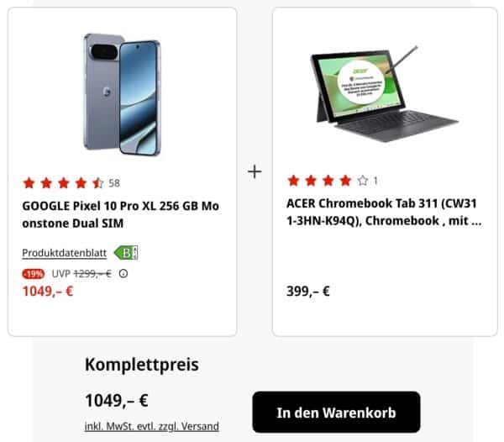The height and width of the screenshot is (442, 504).
Task: Click the 399,– € Chromebook price
Action: tap(308, 292)
